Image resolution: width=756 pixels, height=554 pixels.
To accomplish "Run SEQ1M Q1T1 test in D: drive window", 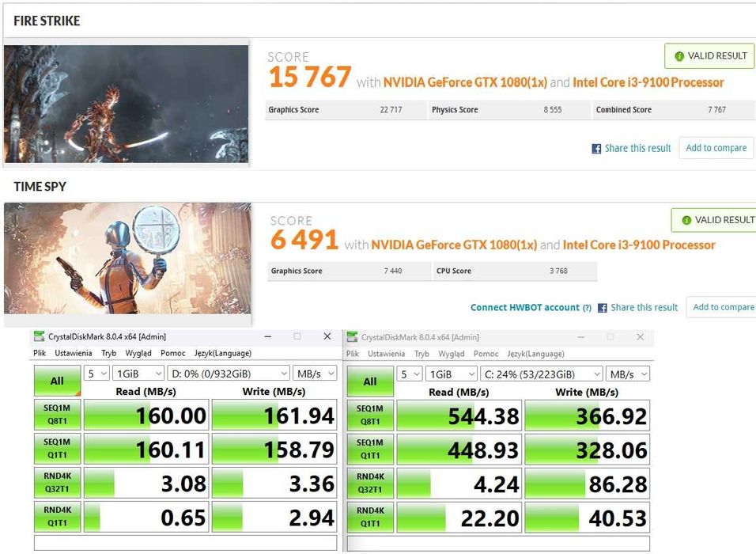I will point(58,448).
